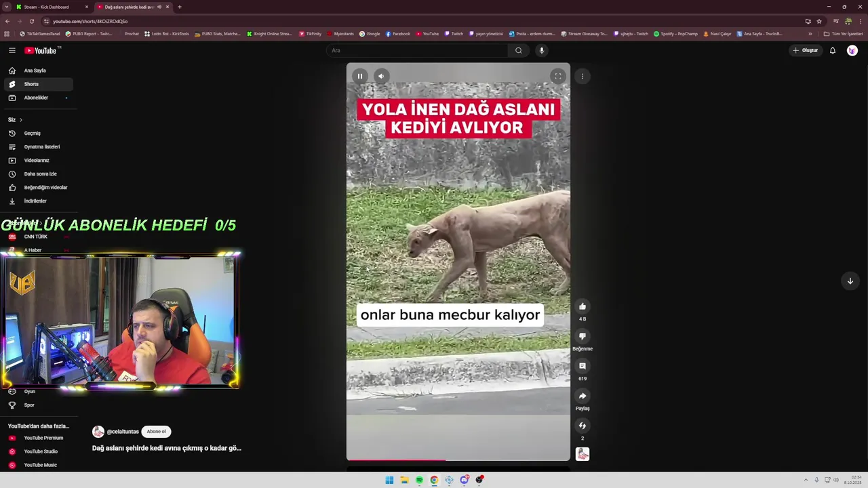
Task: Enter fullscreen on the Shorts player
Action: point(558,76)
